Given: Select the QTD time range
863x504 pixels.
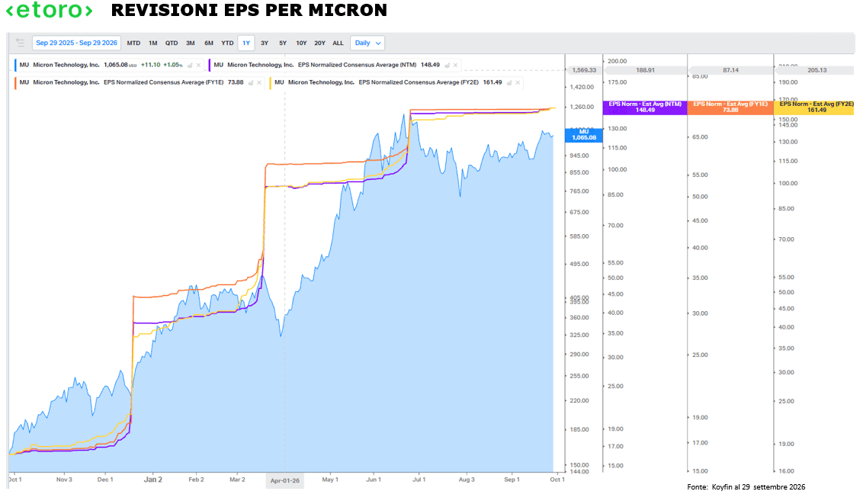Looking at the screenshot, I should click(x=172, y=43).
